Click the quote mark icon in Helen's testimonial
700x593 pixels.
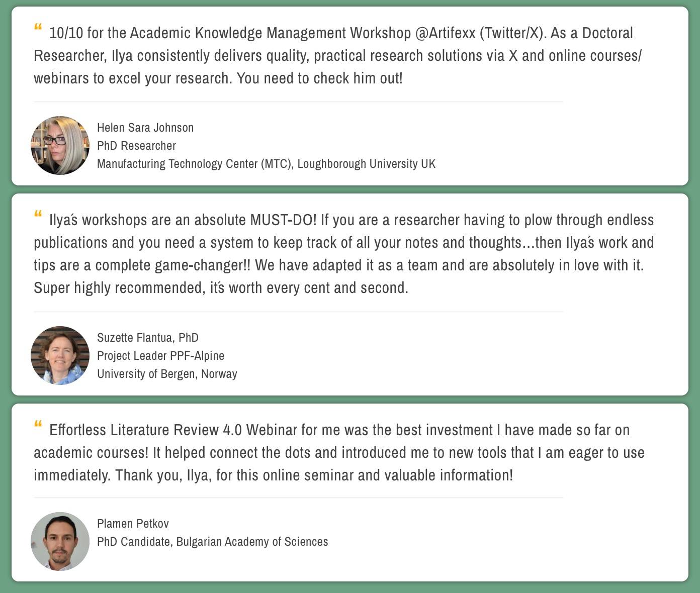[38, 27]
